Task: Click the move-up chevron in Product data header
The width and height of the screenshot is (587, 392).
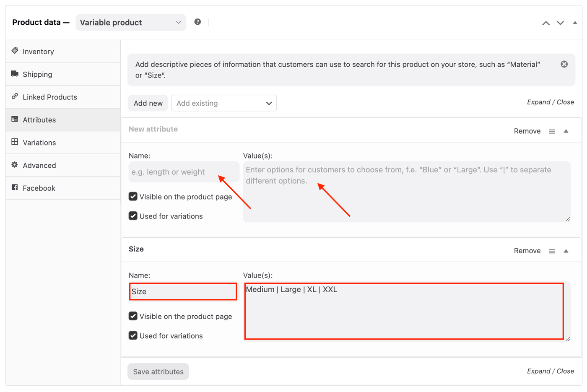Action: coord(546,23)
